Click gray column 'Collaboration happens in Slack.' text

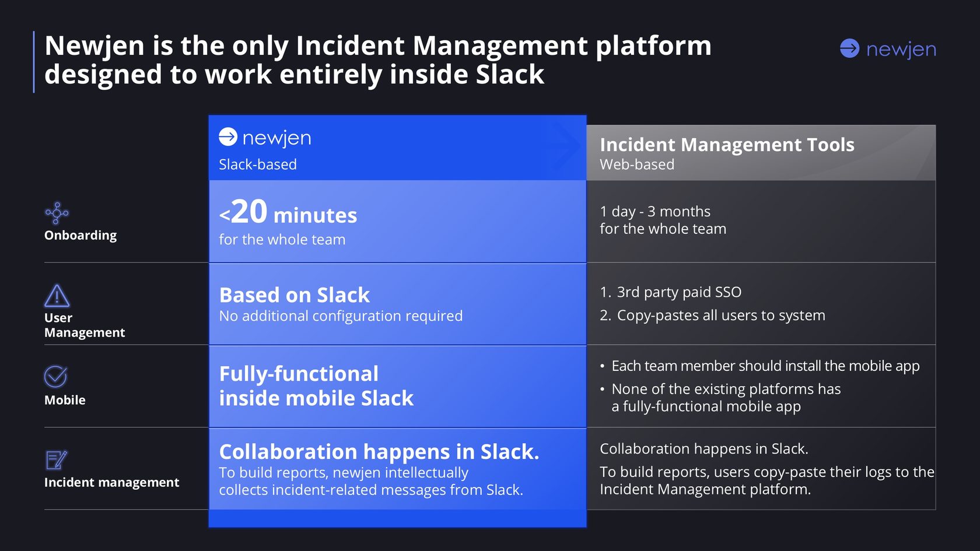[x=704, y=449]
